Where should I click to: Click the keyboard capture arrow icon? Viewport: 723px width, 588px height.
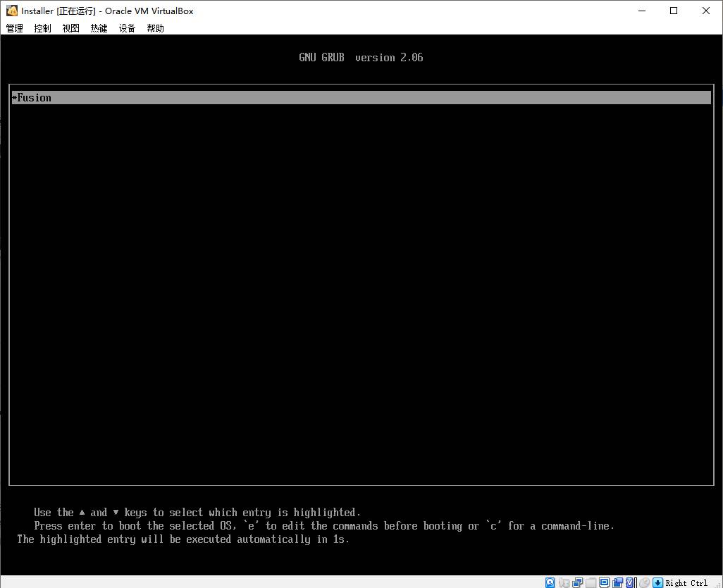coord(658,583)
